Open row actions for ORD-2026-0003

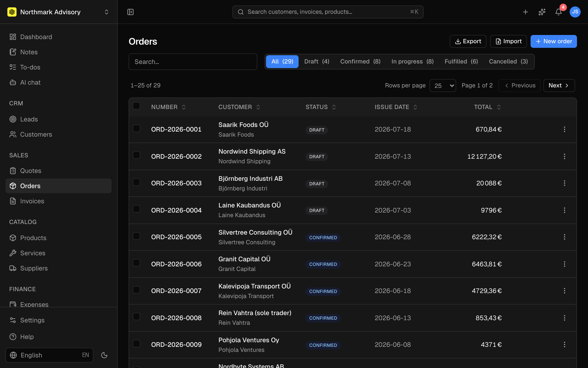564,183
